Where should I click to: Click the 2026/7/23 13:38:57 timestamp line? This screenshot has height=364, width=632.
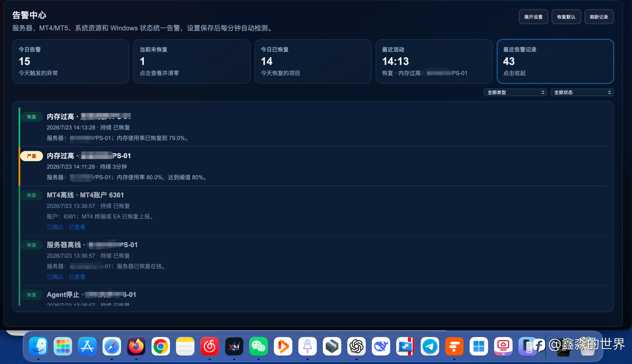pyautogui.click(x=88, y=206)
